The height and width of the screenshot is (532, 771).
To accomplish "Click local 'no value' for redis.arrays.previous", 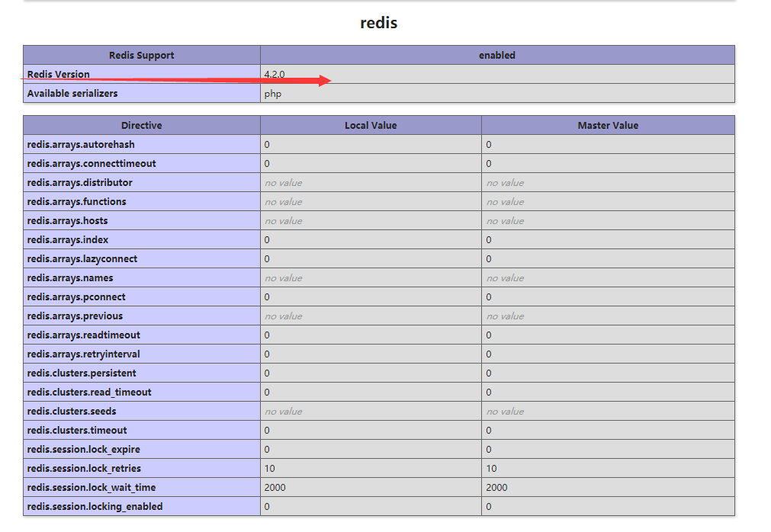I will pyautogui.click(x=284, y=316).
